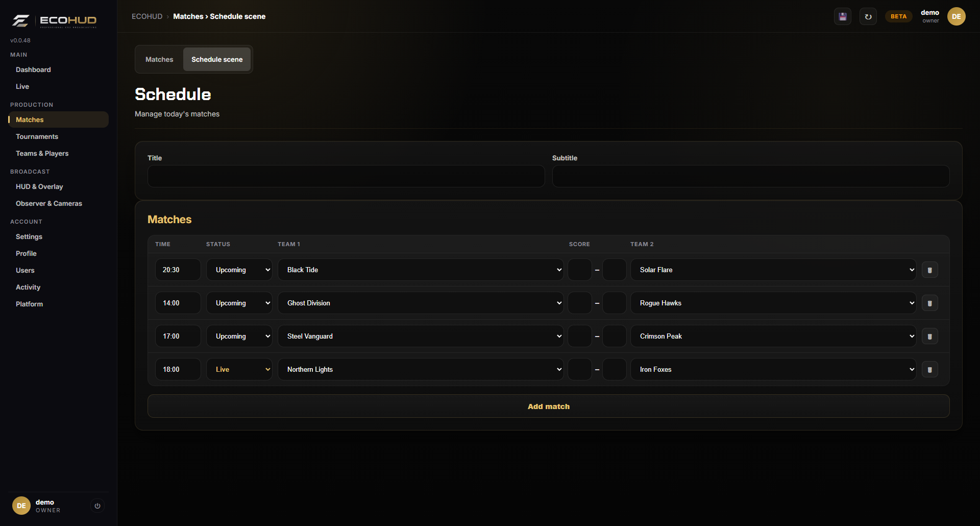Click the save floppy-disk icon in header

(x=843, y=16)
